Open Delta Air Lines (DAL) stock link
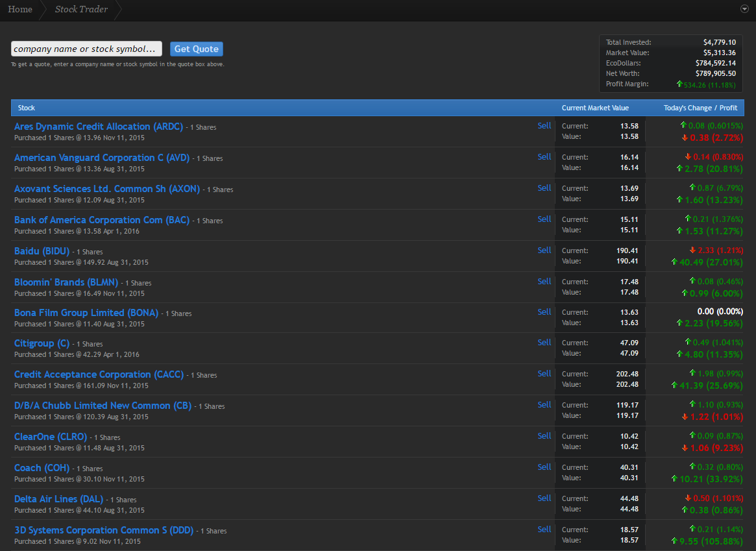The height and width of the screenshot is (551, 756). point(59,499)
